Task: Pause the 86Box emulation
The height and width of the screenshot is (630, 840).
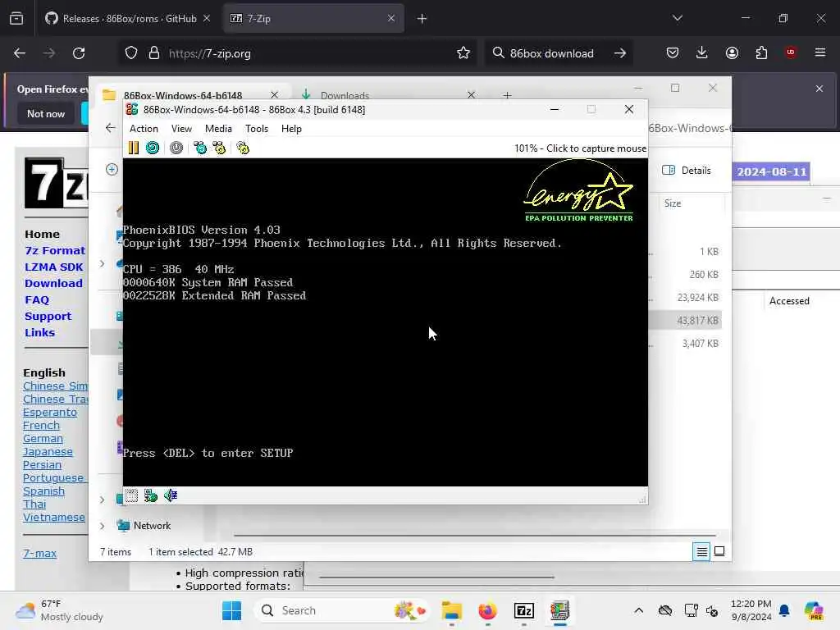Action: [x=134, y=148]
